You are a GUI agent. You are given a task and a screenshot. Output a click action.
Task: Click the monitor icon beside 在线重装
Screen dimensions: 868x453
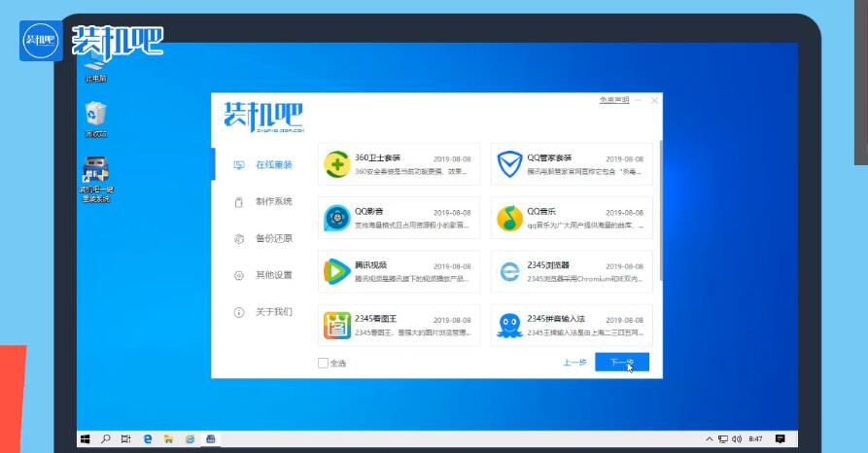[x=239, y=165]
